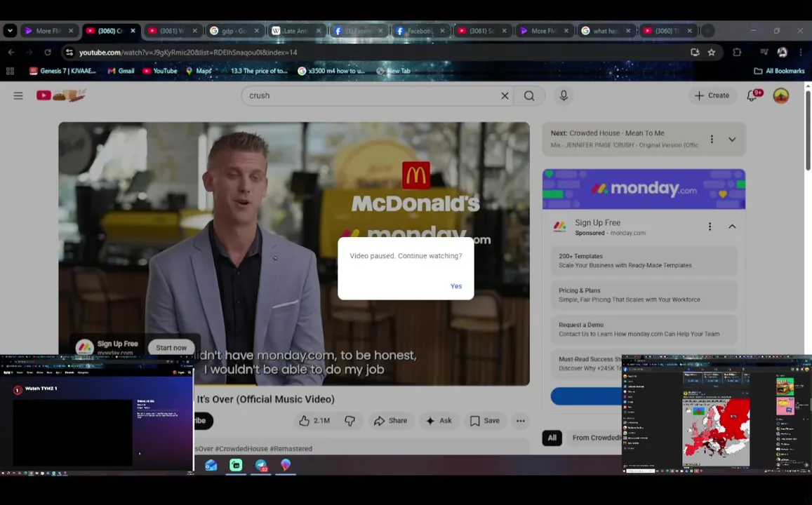Select the All filter chip
The height and width of the screenshot is (505, 812).
point(552,438)
